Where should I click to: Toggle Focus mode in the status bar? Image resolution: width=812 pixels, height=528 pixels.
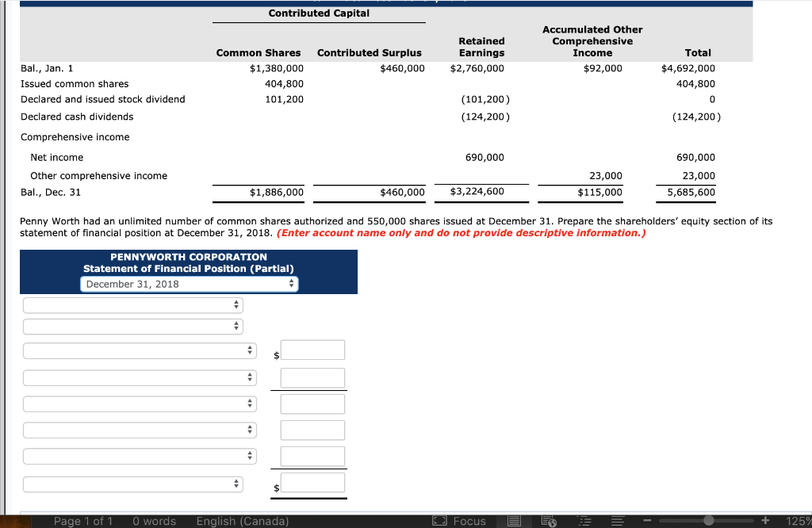(462, 521)
